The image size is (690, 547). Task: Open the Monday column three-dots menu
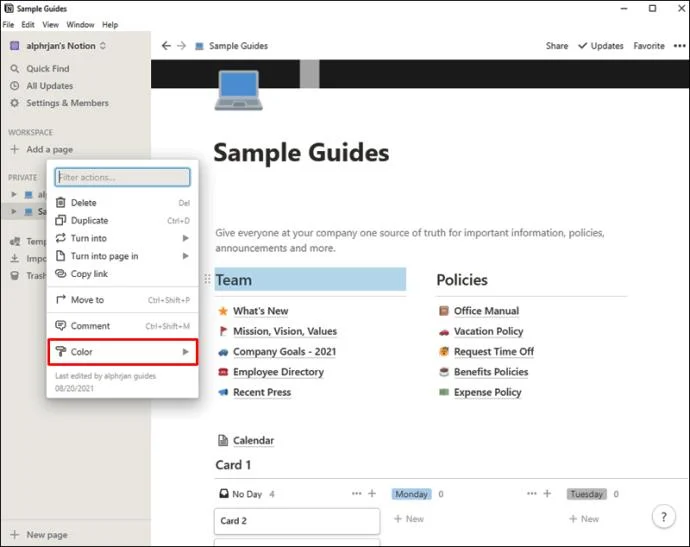(x=532, y=493)
